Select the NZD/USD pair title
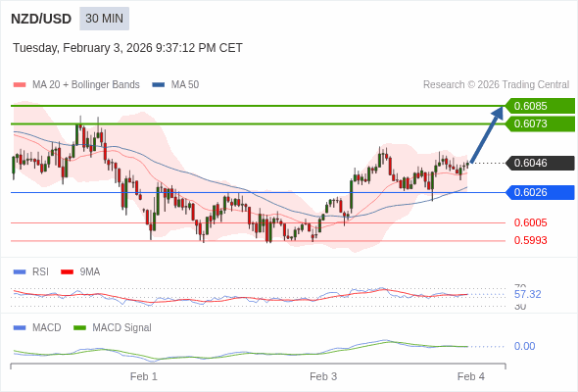The width and height of the screenshot is (578, 392). tap(41, 19)
